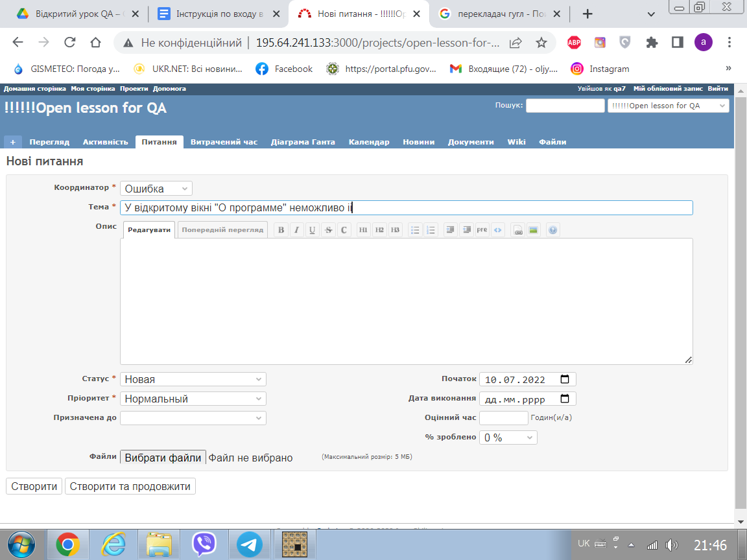Insert an unordered bullet list
747x560 pixels.
click(x=415, y=229)
